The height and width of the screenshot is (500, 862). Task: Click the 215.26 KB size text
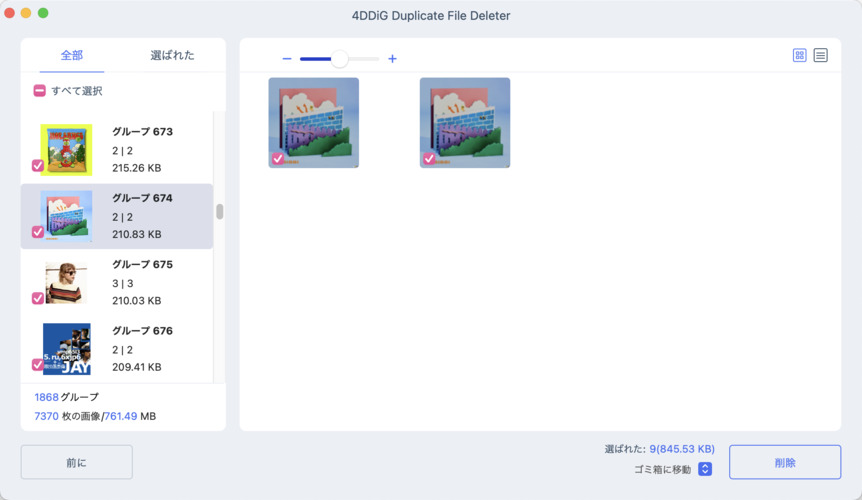[137, 168]
